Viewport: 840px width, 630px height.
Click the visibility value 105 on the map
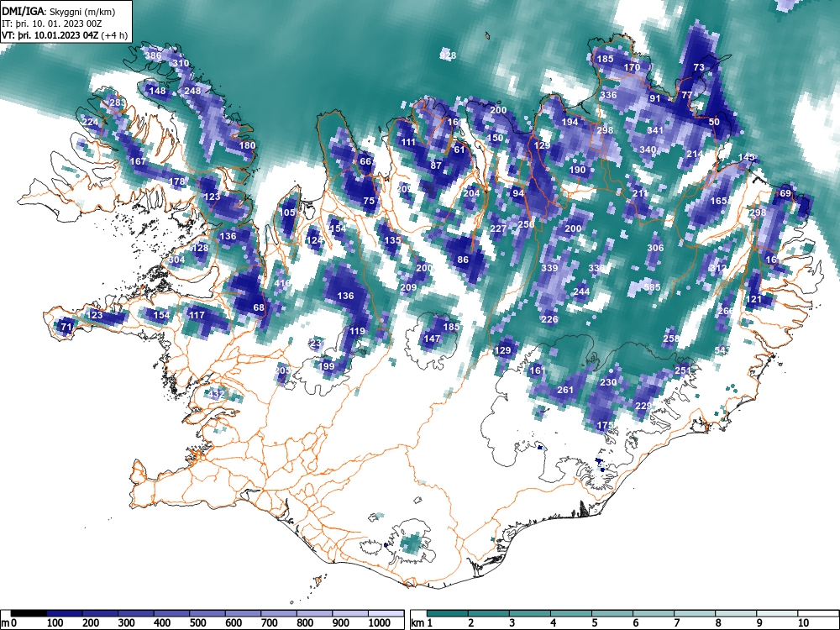click(x=287, y=213)
